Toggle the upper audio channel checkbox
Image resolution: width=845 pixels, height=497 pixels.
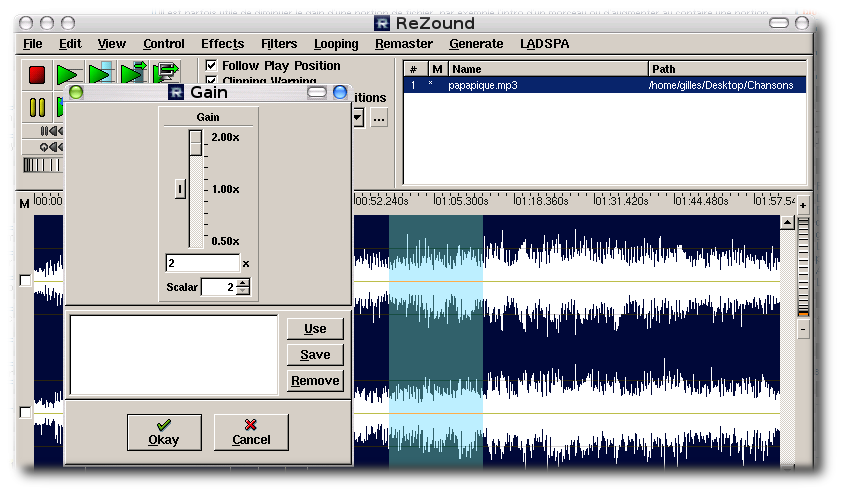tap(26, 281)
